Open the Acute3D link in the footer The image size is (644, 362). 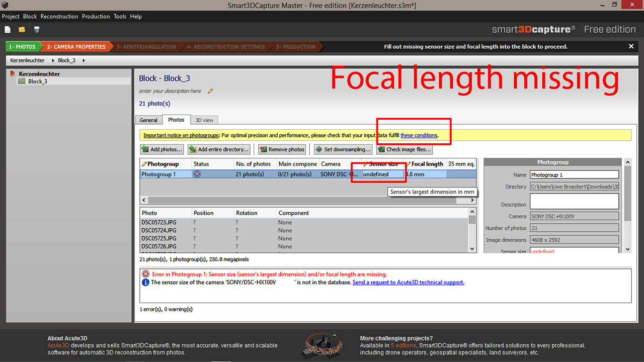[x=58, y=345]
